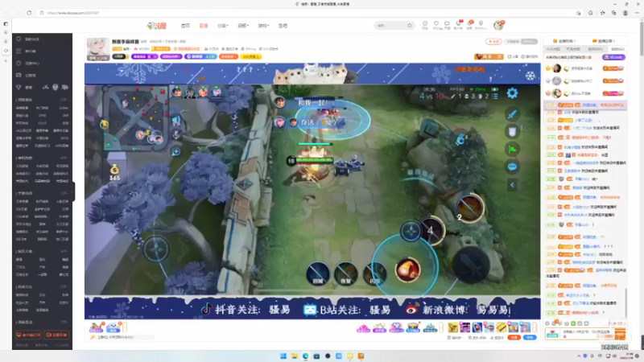644x362 pixels.
Task: Select the 直播 live tab in navigation
Action: [x=204, y=26]
